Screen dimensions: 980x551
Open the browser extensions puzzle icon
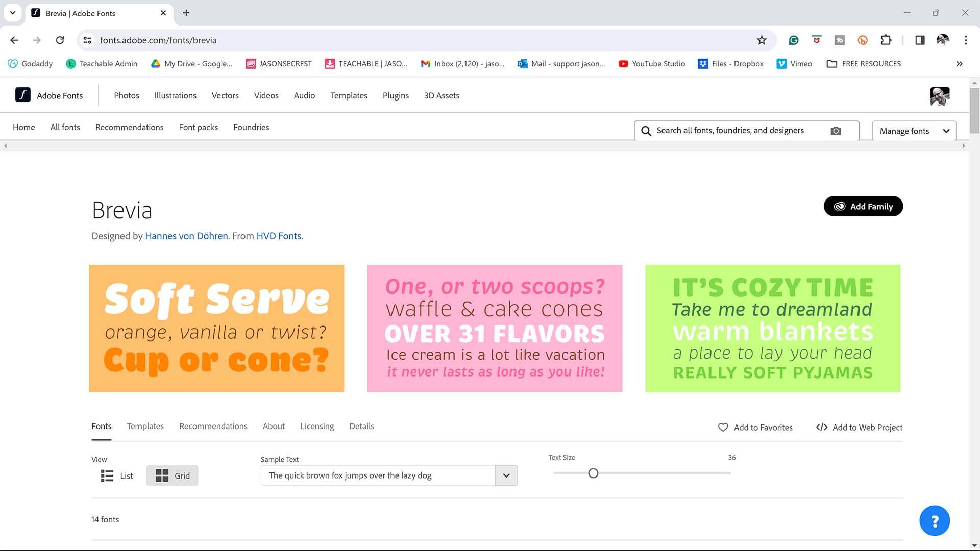coord(886,40)
